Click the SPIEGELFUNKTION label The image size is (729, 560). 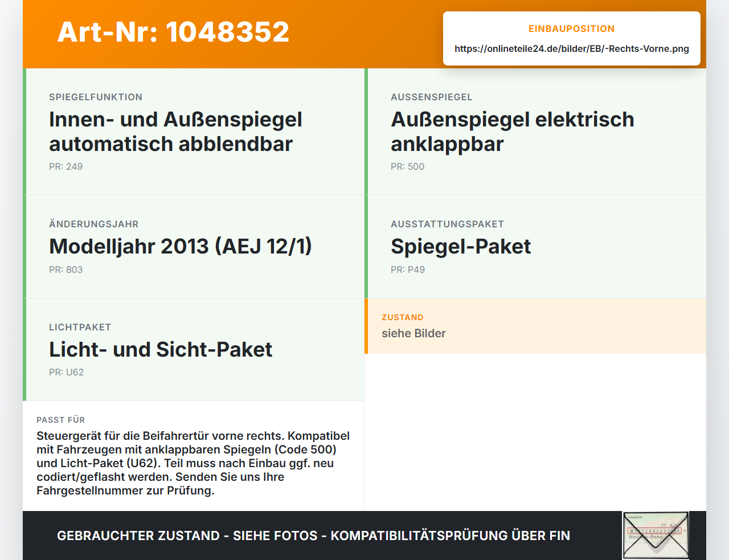(96, 97)
